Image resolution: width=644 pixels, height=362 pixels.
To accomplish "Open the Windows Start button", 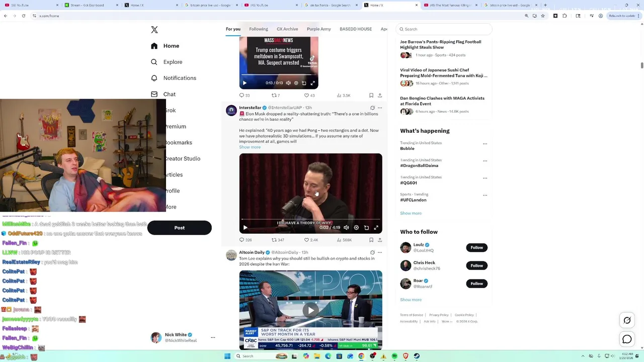I will click(227, 356).
